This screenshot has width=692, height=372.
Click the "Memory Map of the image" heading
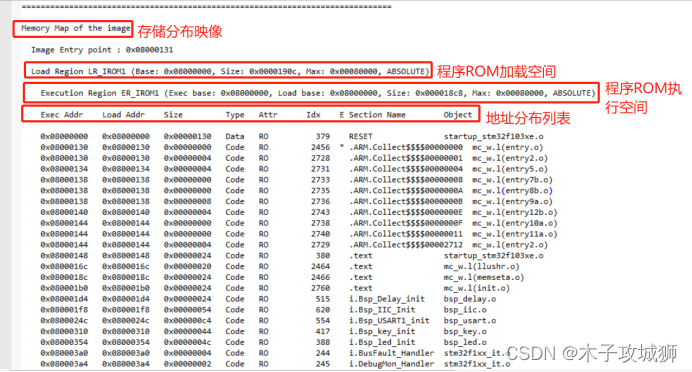(x=75, y=28)
